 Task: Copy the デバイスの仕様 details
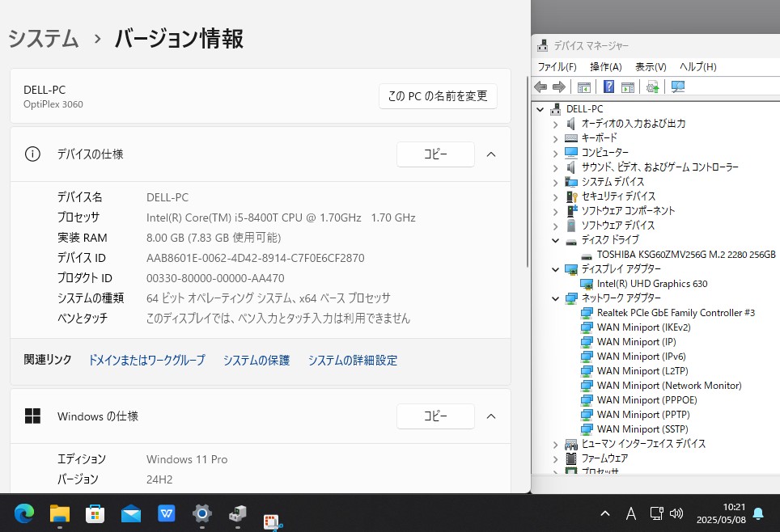pos(435,154)
